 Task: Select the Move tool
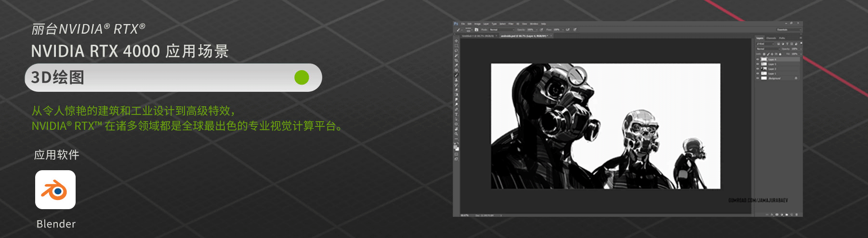(x=456, y=41)
